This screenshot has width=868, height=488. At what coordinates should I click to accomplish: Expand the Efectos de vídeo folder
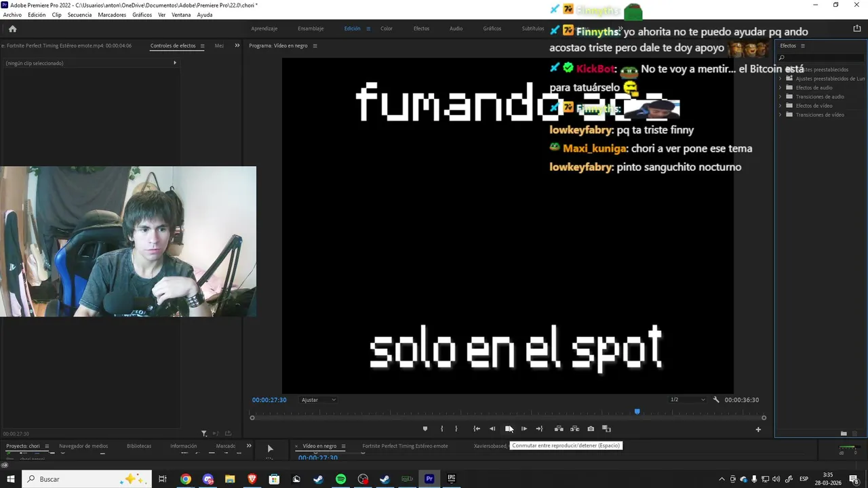coord(780,106)
